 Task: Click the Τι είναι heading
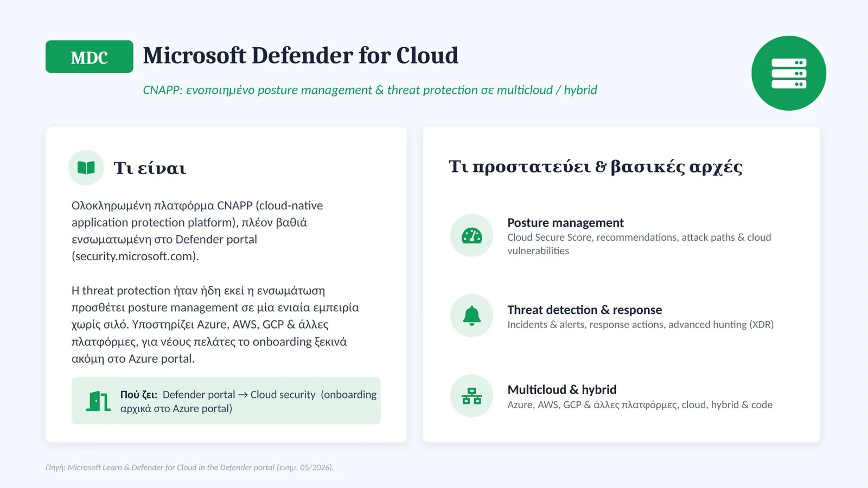(150, 168)
